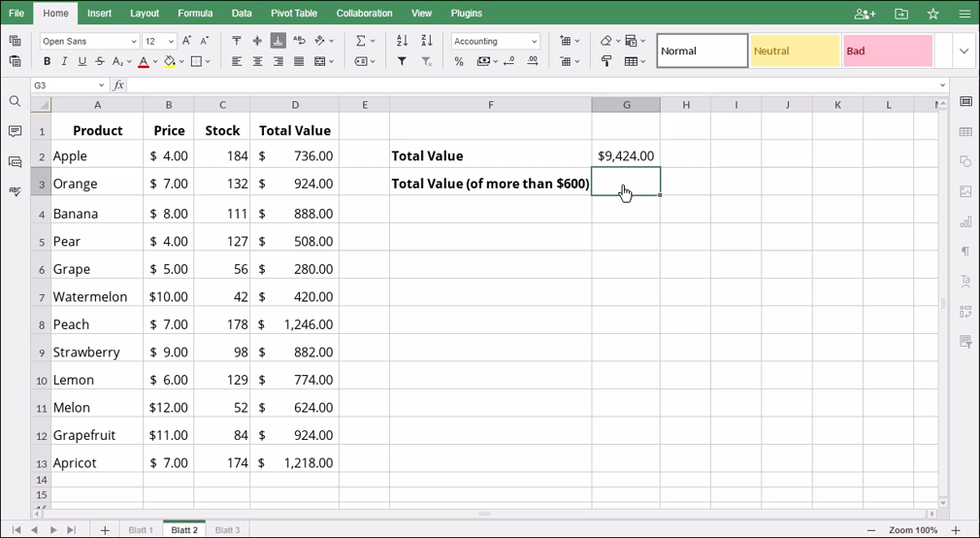This screenshot has width=980, height=538.
Task: Open the comments panel in left sidebar
Action: click(x=15, y=132)
